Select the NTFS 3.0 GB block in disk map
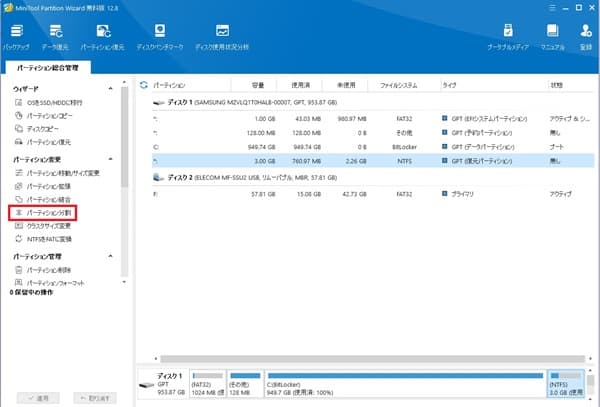This screenshot has width=600, height=407. (x=566, y=384)
